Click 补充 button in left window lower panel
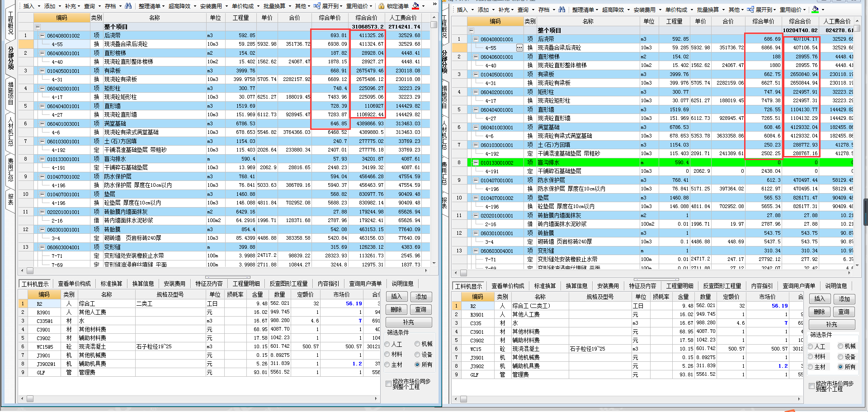The height and width of the screenshot is (412, 868). coord(409,322)
